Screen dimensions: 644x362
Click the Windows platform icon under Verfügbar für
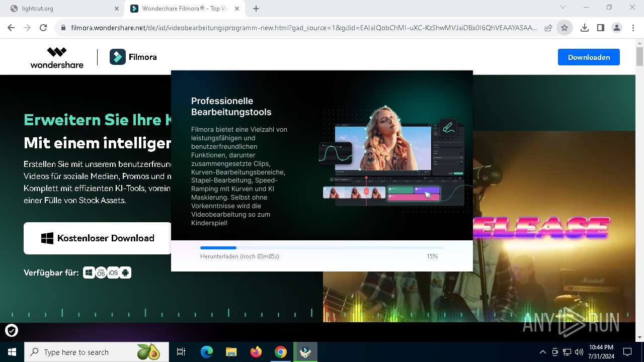click(89, 273)
